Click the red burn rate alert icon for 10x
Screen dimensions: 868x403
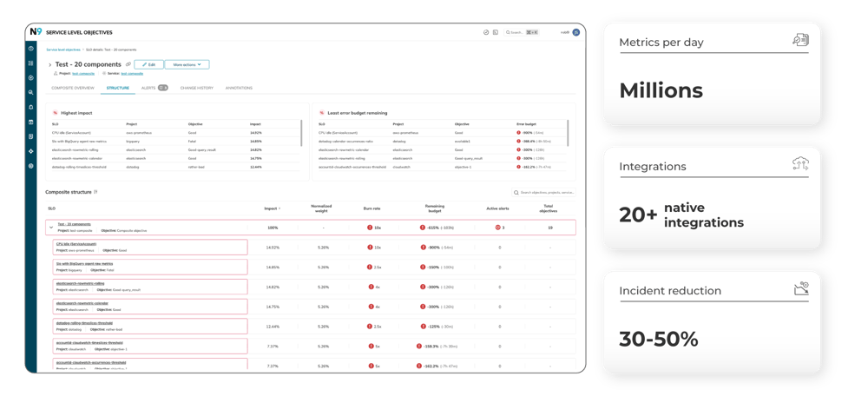point(370,228)
